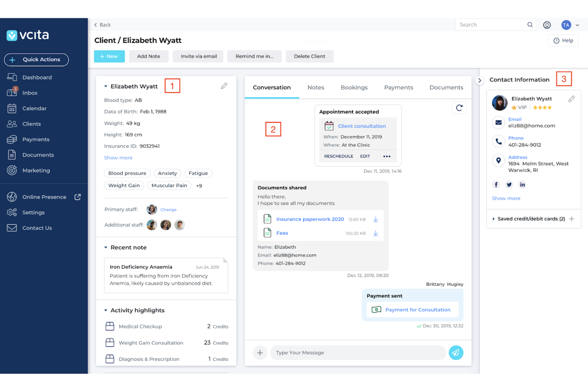
Task: Open Marketing from the sidebar
Action: pyautogui.click(x=36, y=170)
